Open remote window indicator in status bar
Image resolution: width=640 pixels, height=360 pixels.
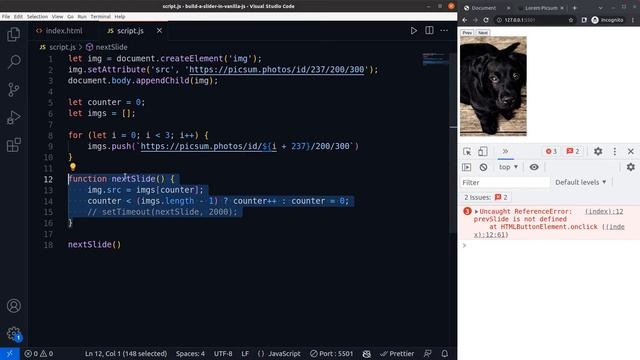[x=9, y=353]
